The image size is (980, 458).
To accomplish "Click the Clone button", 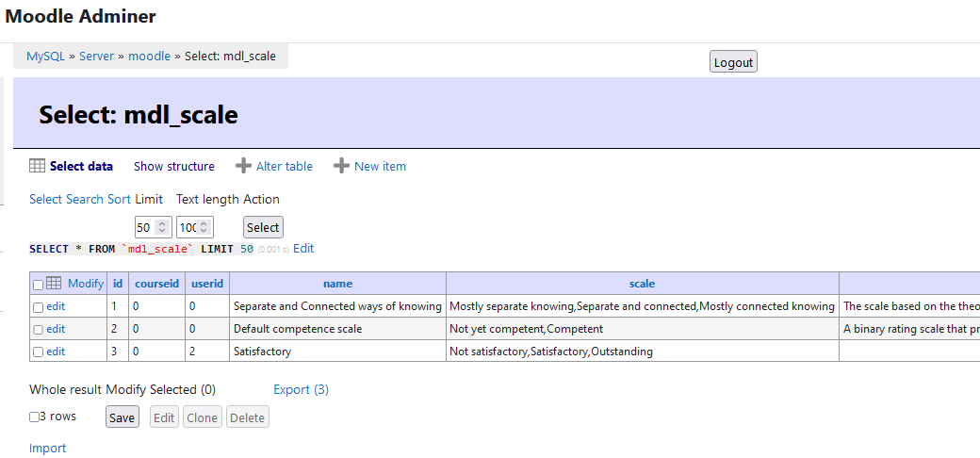I will pyautogui.click(x=203, y=417).
